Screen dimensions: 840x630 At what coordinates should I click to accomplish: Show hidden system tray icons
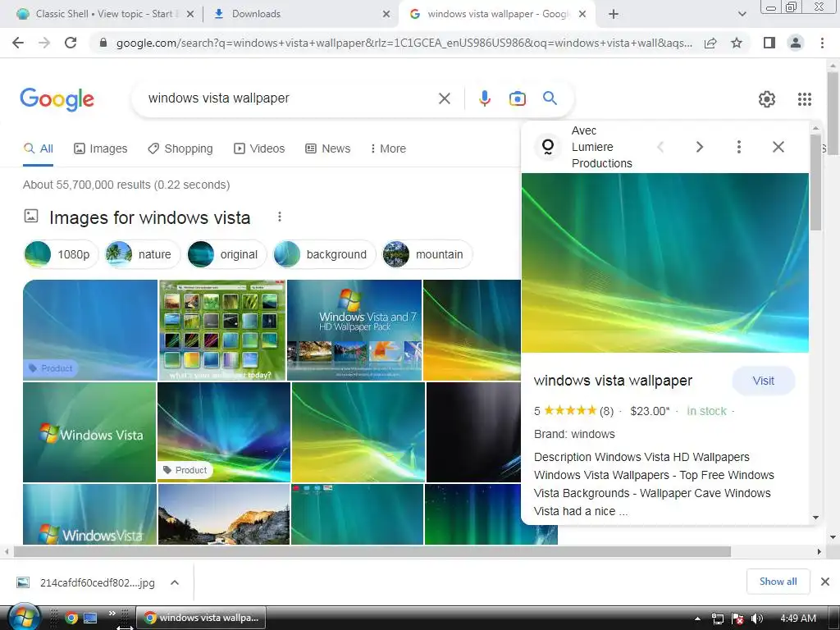coord(697,619)
